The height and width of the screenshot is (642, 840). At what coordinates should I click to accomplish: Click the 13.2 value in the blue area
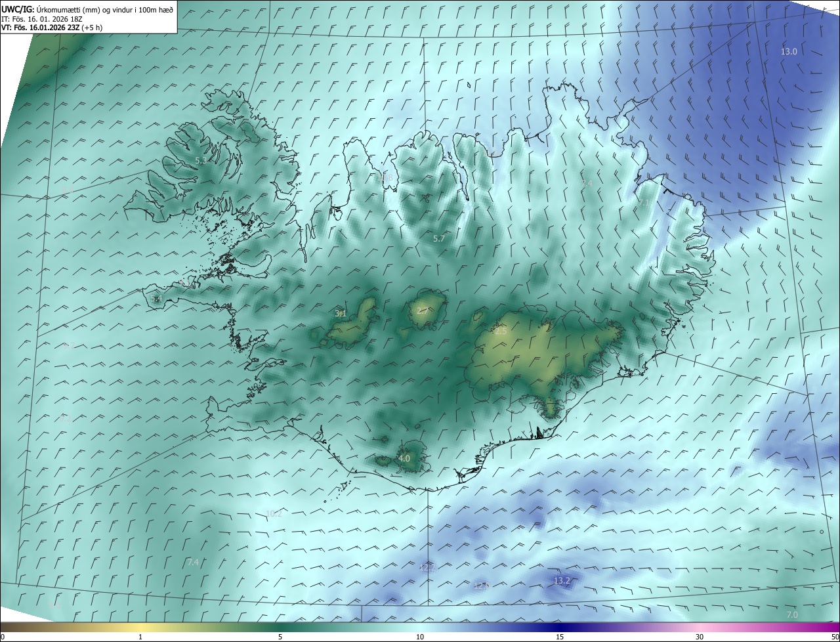point(562,581)
